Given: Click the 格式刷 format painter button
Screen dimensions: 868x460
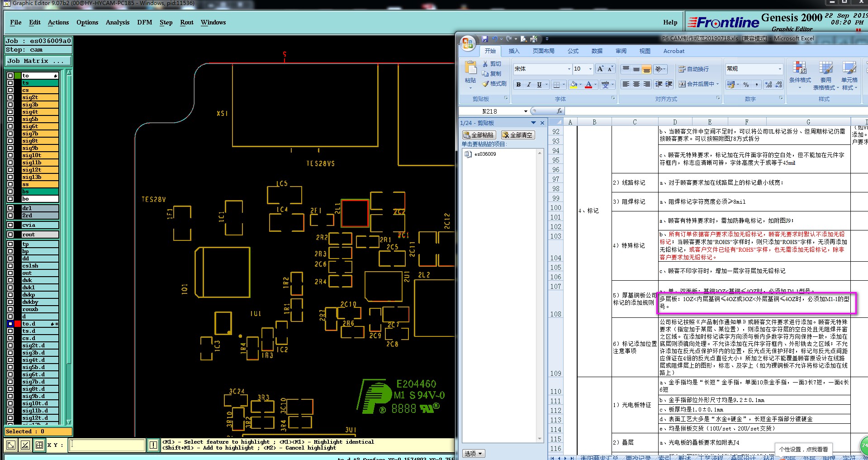Looking at the screenshot, I should click(494, 84).
